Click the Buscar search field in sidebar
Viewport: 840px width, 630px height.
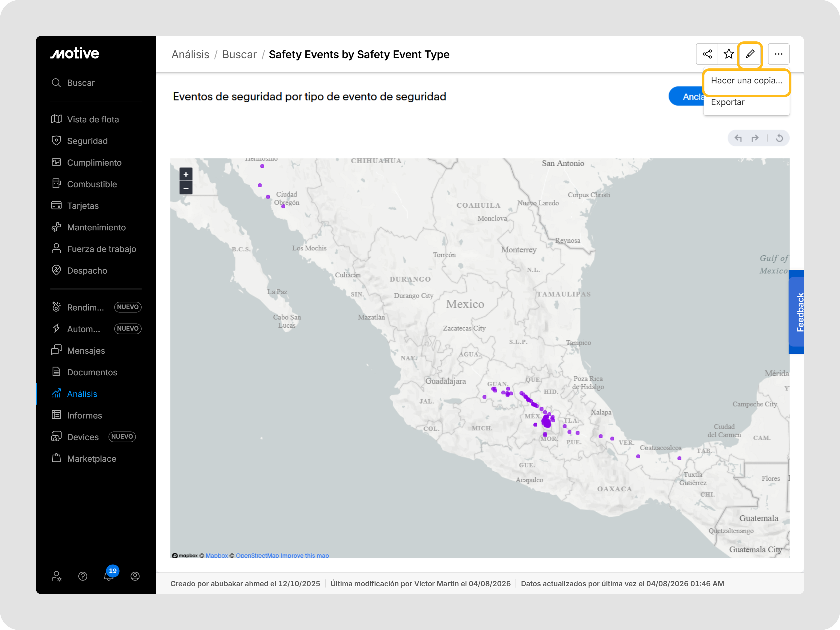81,83
